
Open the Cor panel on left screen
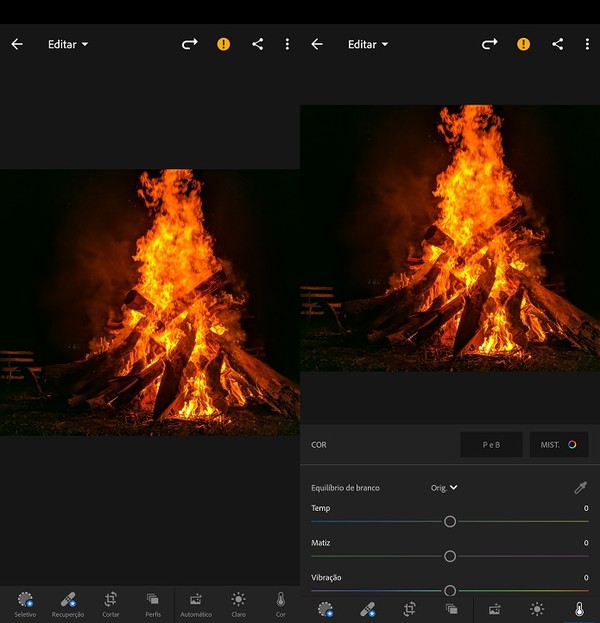pos(281,605)
